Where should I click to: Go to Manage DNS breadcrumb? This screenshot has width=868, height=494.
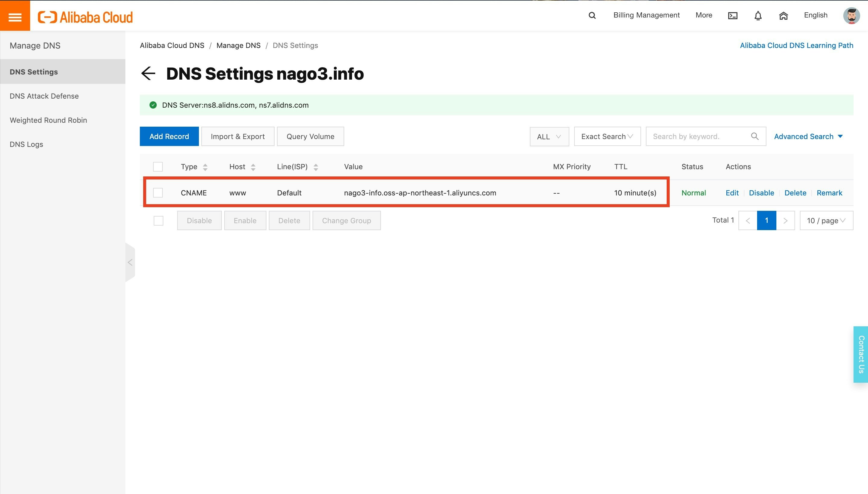tap(238, 46)
